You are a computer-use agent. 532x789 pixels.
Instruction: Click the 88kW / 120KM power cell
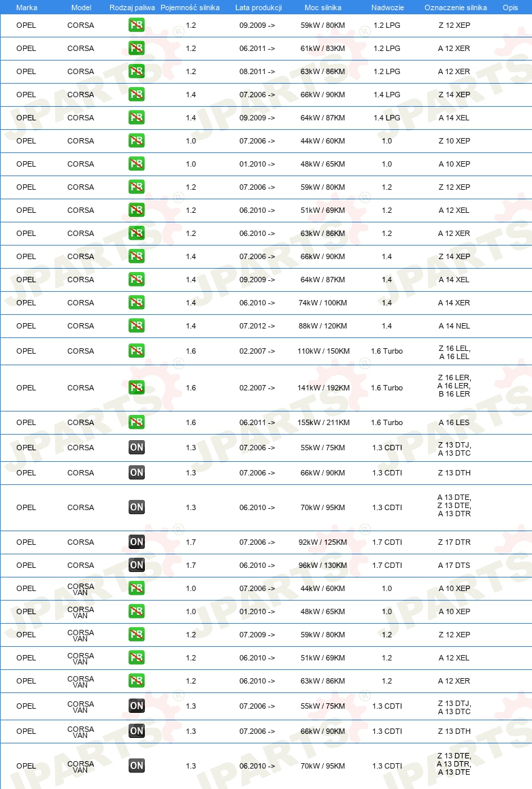322,326
